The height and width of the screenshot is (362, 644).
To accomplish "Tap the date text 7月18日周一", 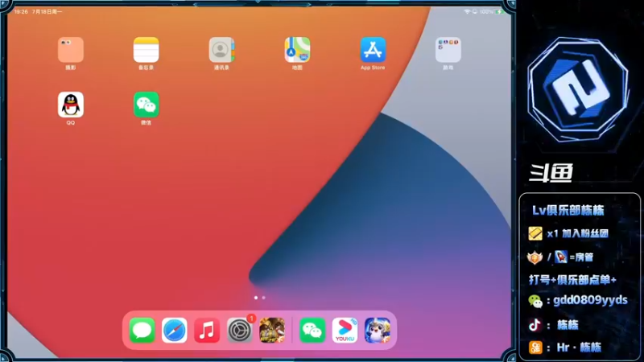I will point(47,11).
